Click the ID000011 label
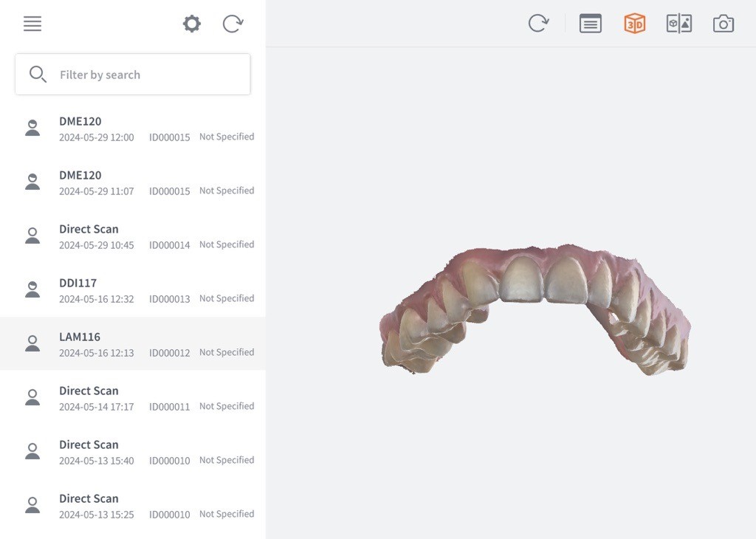Viewport: 756px width, 539px height. tap(169, 407)
